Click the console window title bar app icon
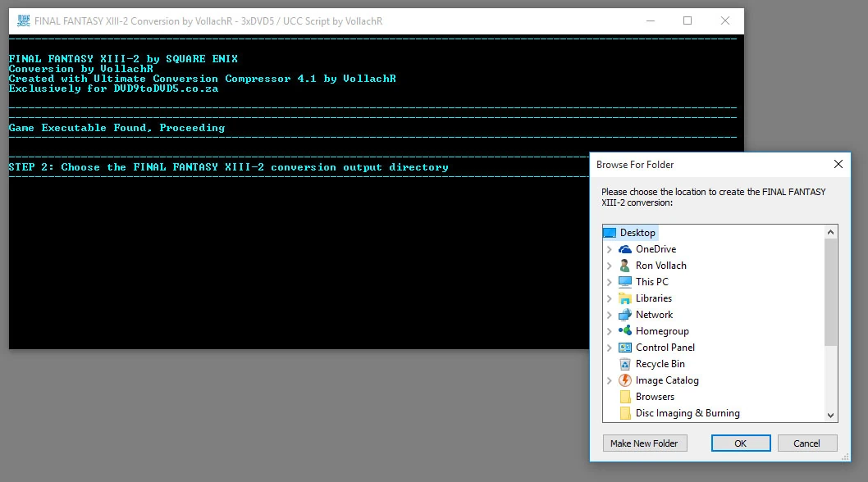Screen dimensions: 868x482 pyautogui.click(x=23, y=21)
